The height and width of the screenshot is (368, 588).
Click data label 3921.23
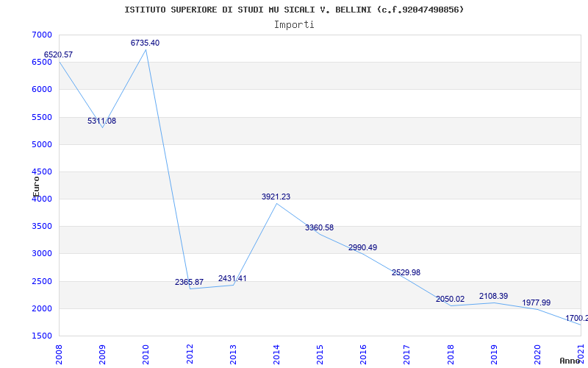click(276, 197)
